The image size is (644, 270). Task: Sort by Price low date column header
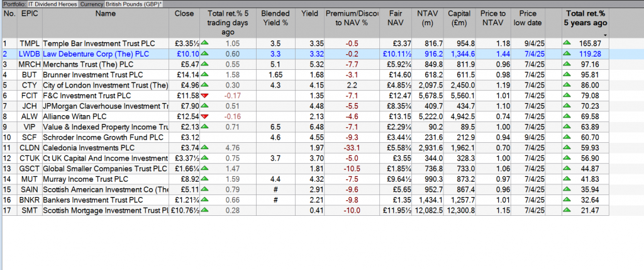(x=528, y=23)
